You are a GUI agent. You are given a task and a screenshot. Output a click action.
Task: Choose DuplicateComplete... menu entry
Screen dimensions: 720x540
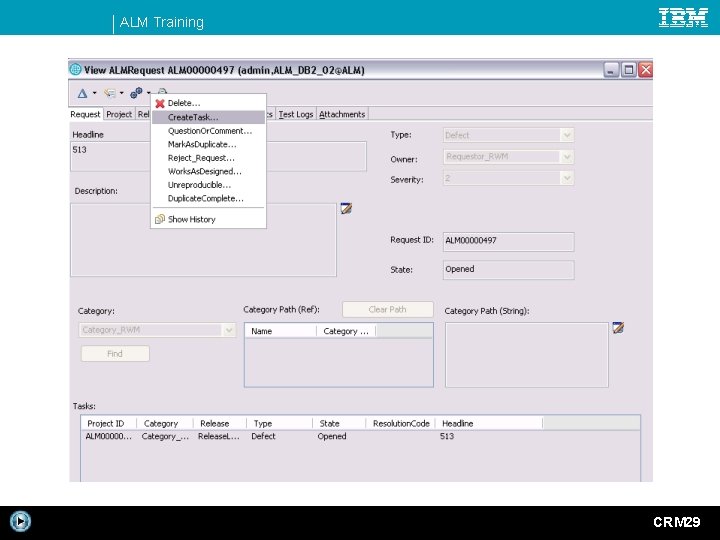click(206, 198)
